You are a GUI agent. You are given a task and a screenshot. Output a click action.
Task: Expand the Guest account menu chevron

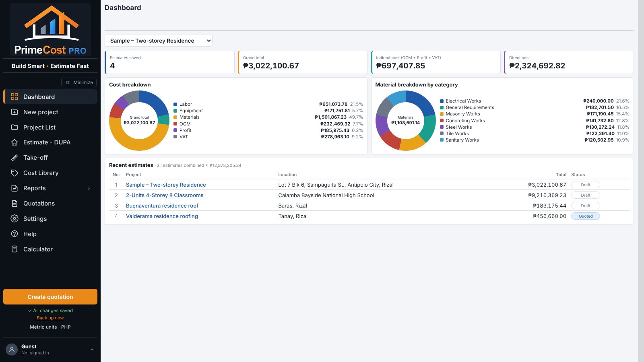click(92, 350)
